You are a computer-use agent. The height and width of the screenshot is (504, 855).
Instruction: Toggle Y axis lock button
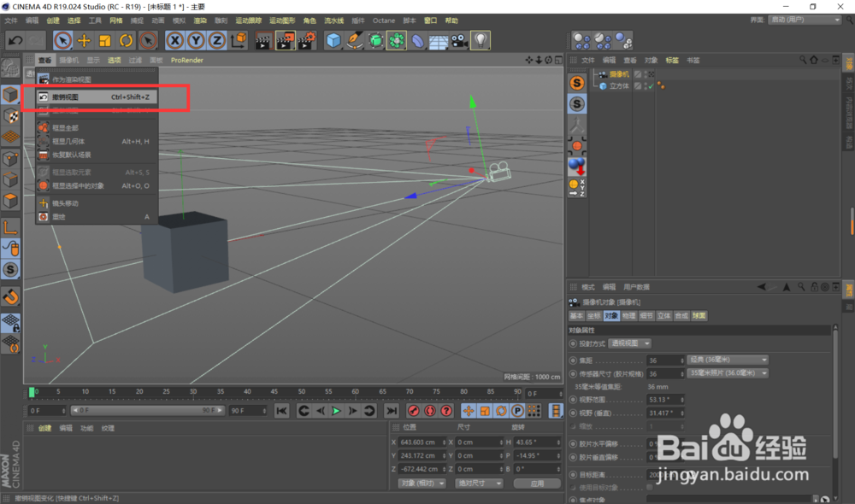coord(196,40)
